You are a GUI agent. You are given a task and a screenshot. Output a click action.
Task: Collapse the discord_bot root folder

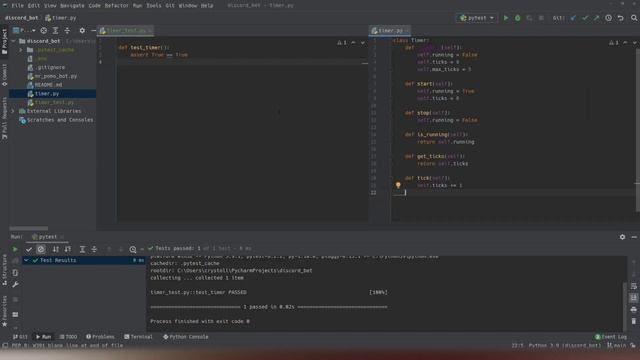pyautogui.click(x=13, y=41)
